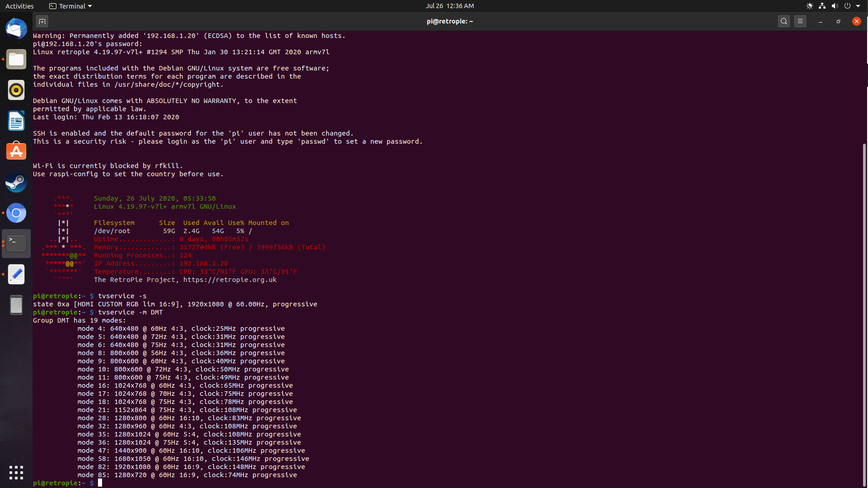Screen dimensions: 868x488
Task: Click the 'IP Address' line text
Action: pos(161,263)
